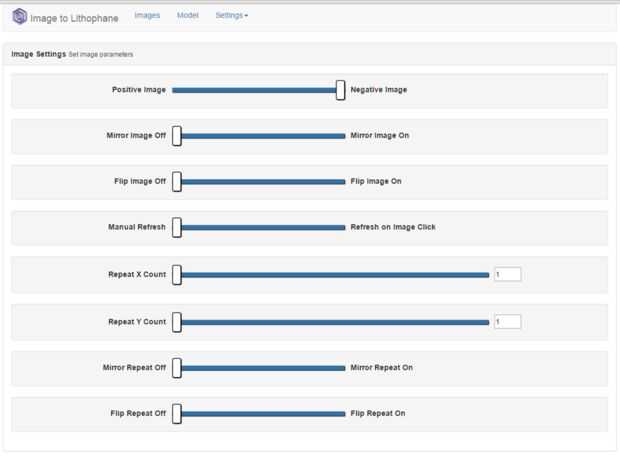620x458 pixels.
Task: Click the Flip Repeat On label
Action: click(x=378, y=413)
